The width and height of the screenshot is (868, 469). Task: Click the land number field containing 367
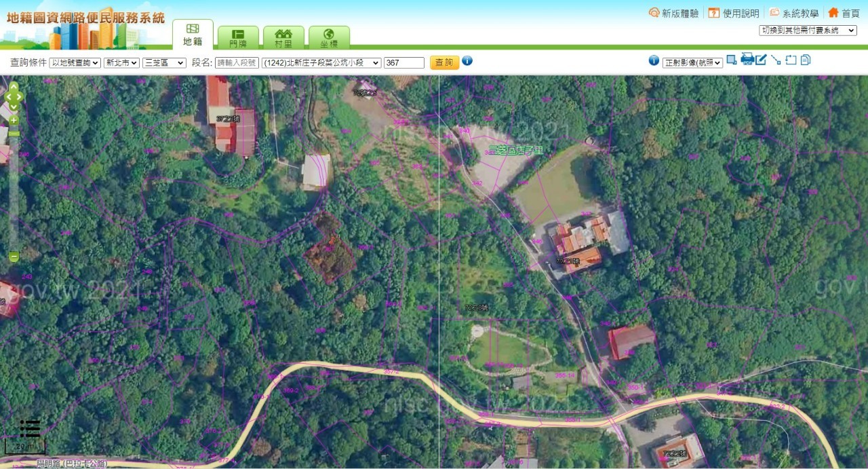(403, 62)
